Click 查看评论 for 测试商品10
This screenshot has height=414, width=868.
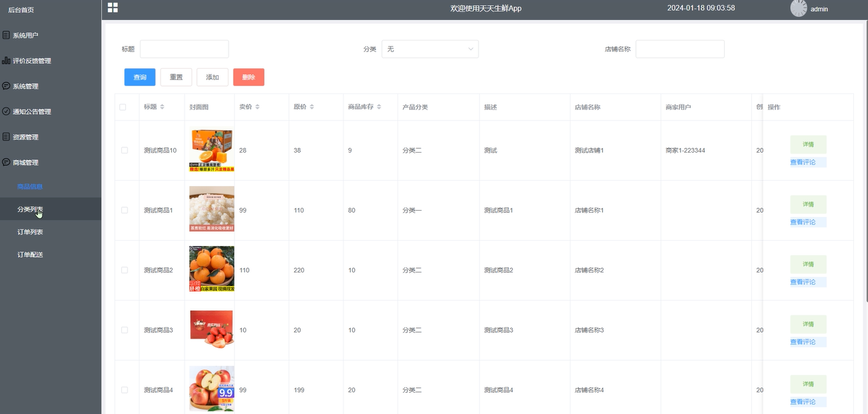pyautogui.click(x=808, y=162)
